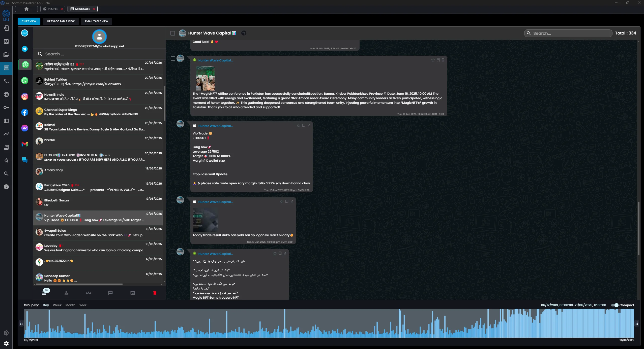Viewport: 644px width, 349px height.
Task: Open the Facebook Messenger app icon
Action: coord(25,128)
